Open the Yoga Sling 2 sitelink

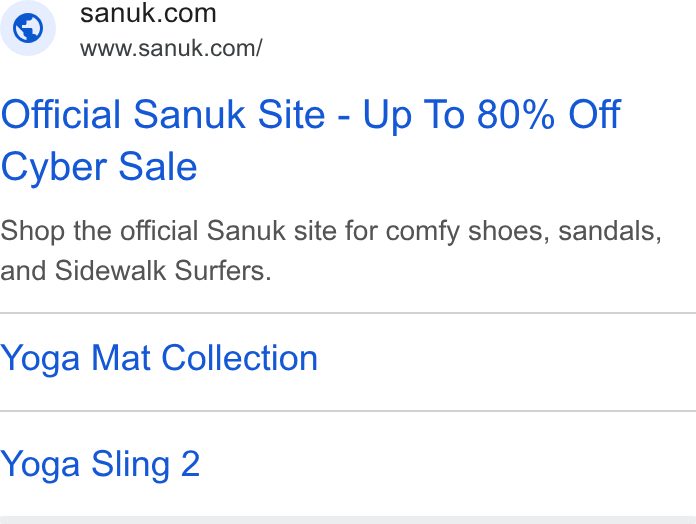100,465
